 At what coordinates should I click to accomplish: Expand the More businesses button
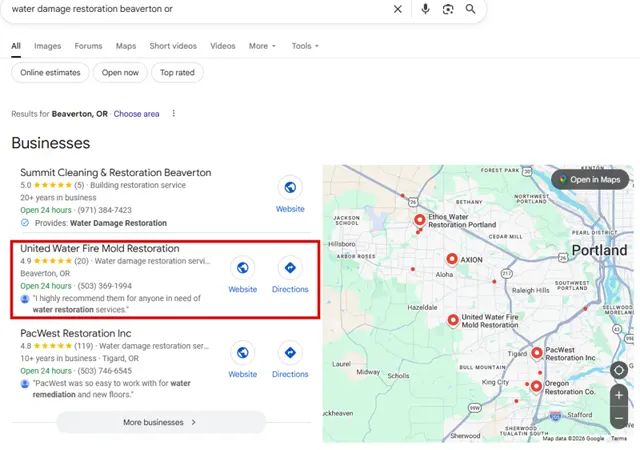coord(161,422)
